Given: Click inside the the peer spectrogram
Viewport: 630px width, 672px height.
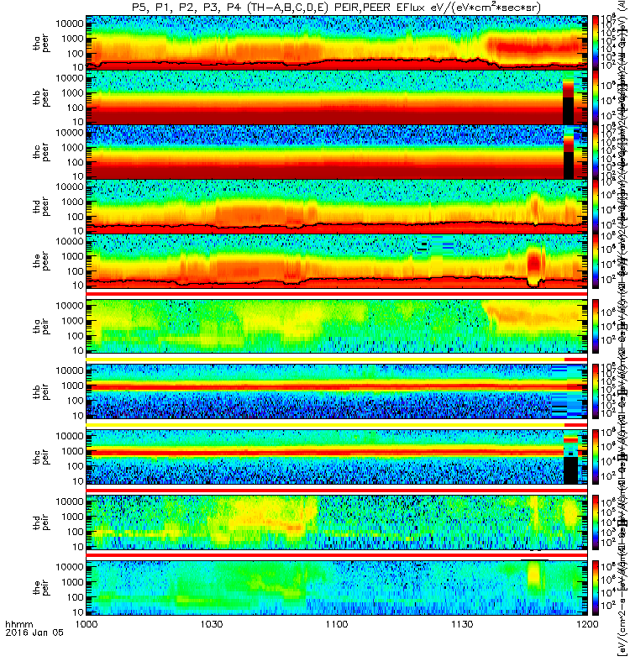Looking at the screenshot, I should (x=337, y=261).
